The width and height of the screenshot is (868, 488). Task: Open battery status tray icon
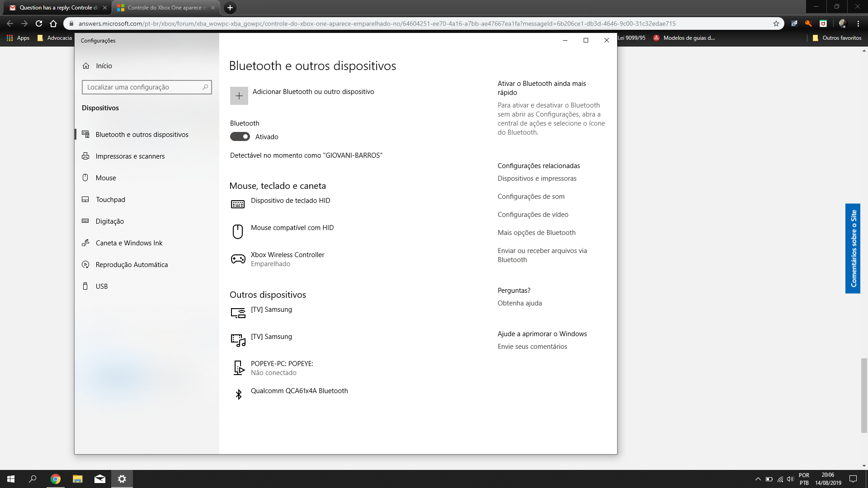pos(769,479)
